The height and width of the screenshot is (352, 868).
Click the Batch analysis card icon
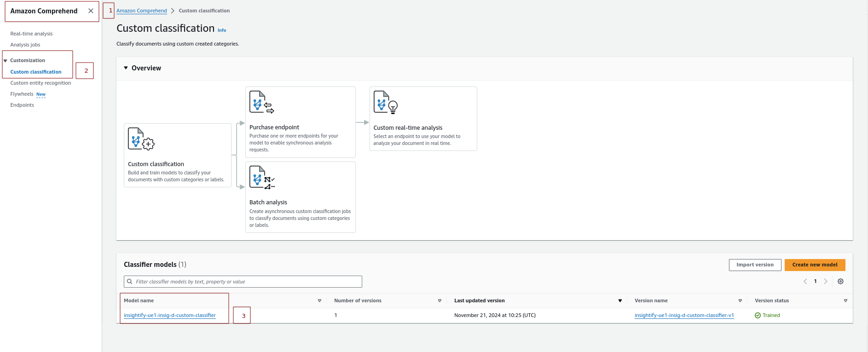[x=262, y=178]
